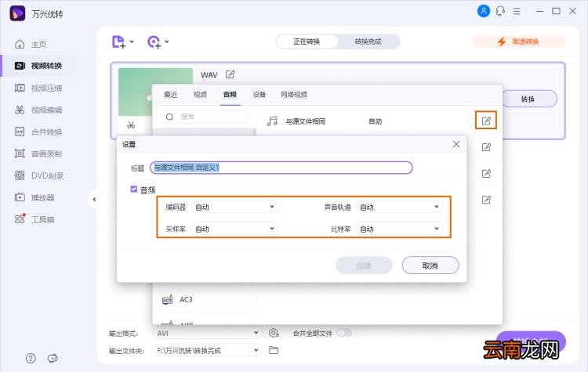Switch to the 最近 tab
The width and height of the screenshot is (588, 372).
(171, 95)
